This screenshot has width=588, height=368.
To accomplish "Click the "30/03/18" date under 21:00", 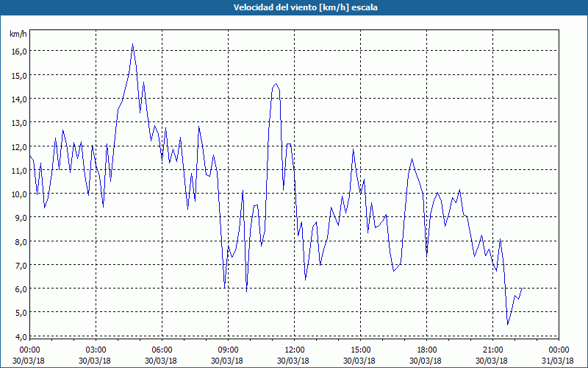I will [492, 361].
